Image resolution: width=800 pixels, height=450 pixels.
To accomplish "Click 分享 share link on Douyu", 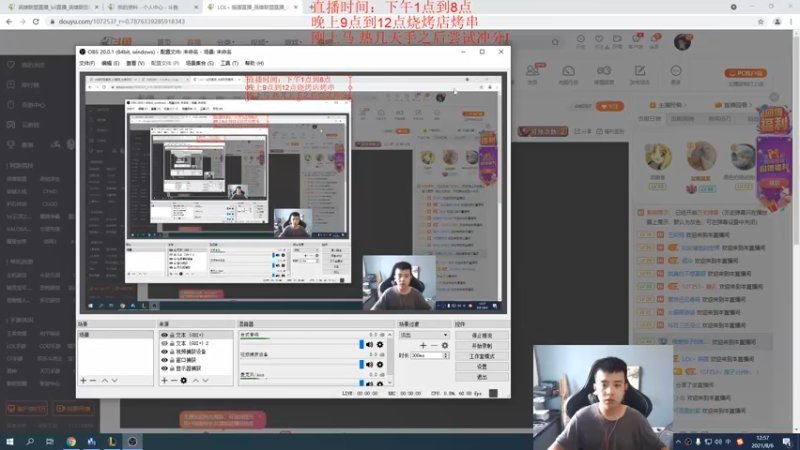I will point(583,131).
